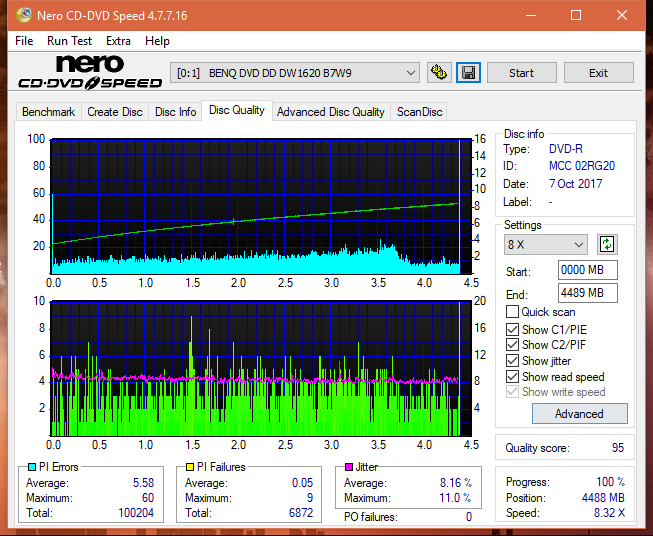Viewport: 653px width, 536px height.
Task: Uncheck Show C1/PIE checkbox
Action: [x=512, y=330]
